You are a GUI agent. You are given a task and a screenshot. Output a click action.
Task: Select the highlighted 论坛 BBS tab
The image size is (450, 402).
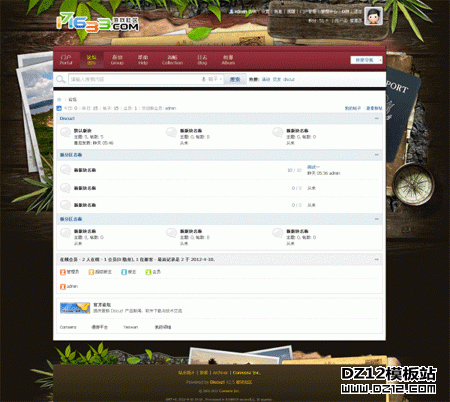pyautogui.click(x=91, y=60)
